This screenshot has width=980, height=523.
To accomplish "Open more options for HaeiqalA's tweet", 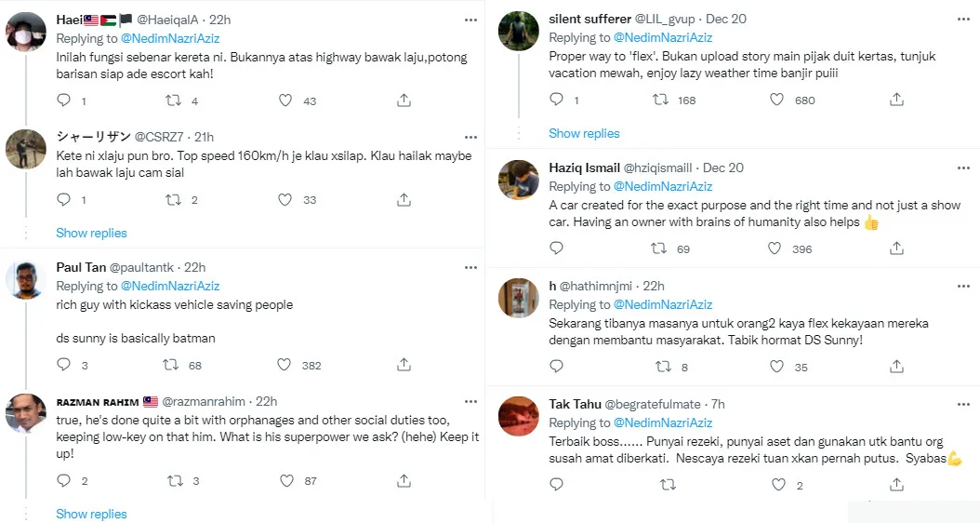I will tap(470, 20).
